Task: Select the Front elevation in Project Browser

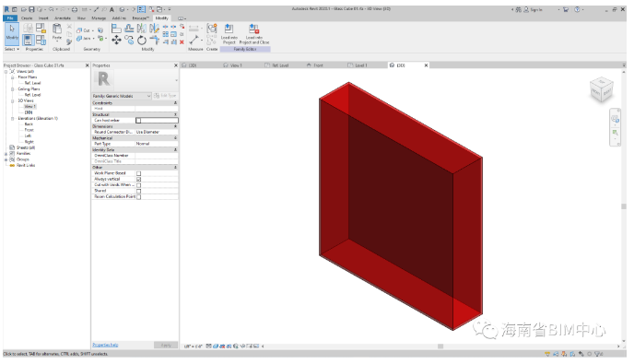Action: tap(29, 130)
